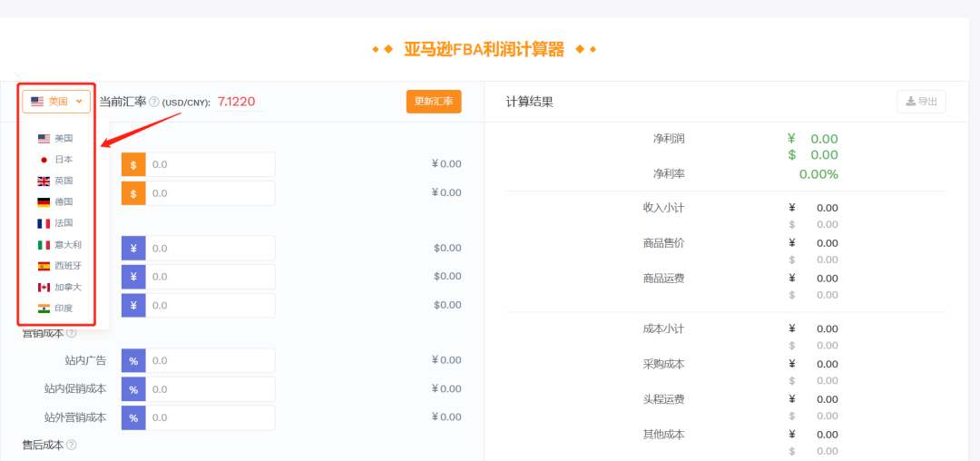Click the % prefix icon of 站内广告
The width and height of the screenshot is (980, 461).
133,360
